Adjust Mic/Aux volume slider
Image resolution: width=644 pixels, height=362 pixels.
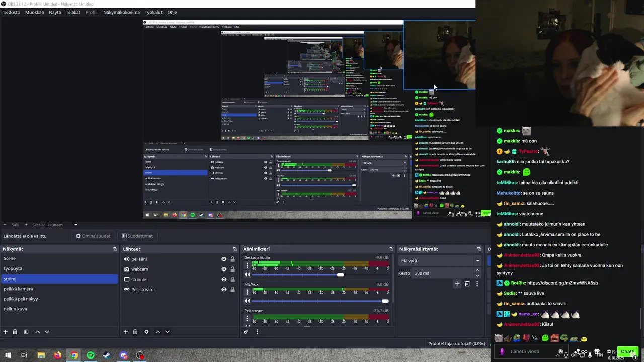(x=320, y=301)
